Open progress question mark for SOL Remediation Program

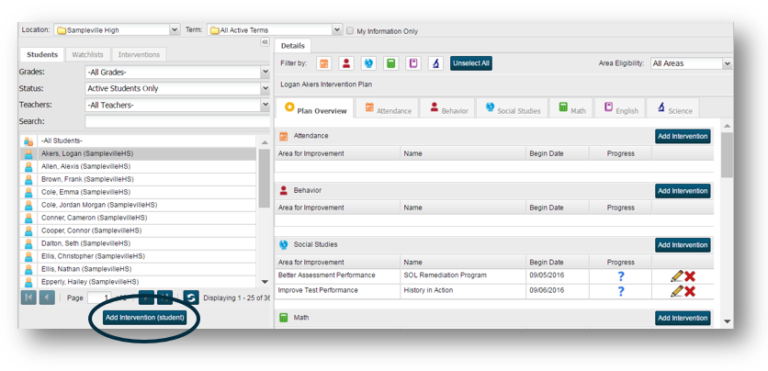621,276
